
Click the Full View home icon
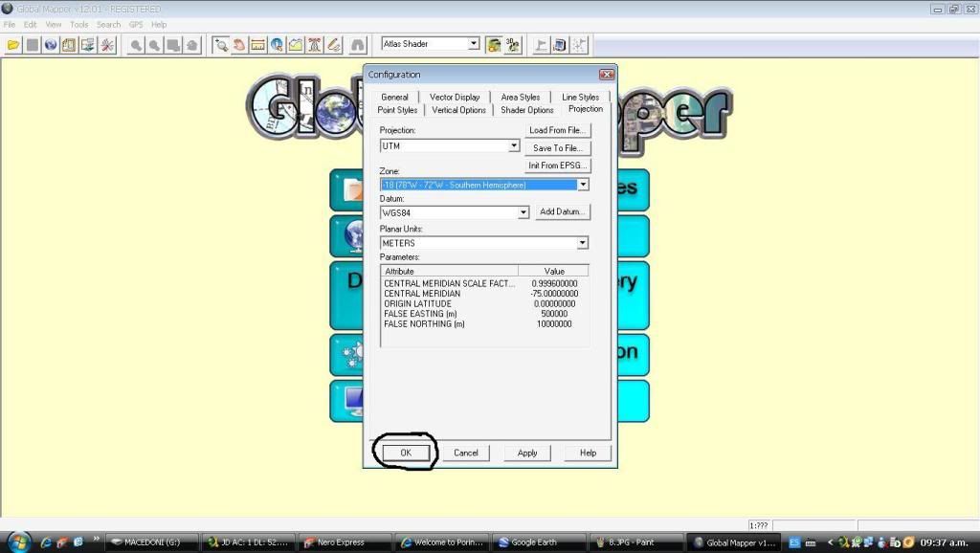point(191,45)
